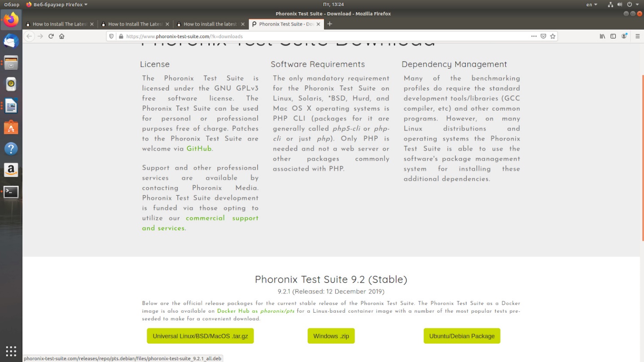Go to the Firefox home page
The height and width of the screenshot is (362, 644).
[62, 36]
